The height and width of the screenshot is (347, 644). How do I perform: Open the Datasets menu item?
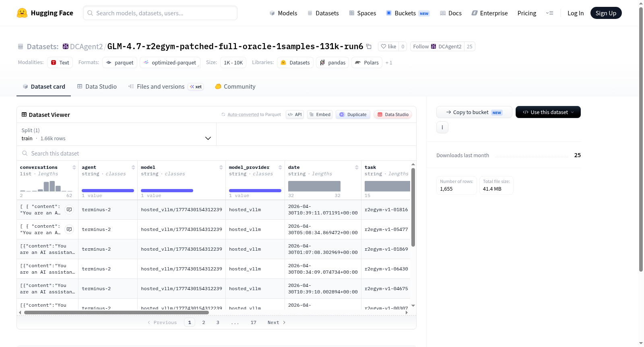click(x=323, y=13)
